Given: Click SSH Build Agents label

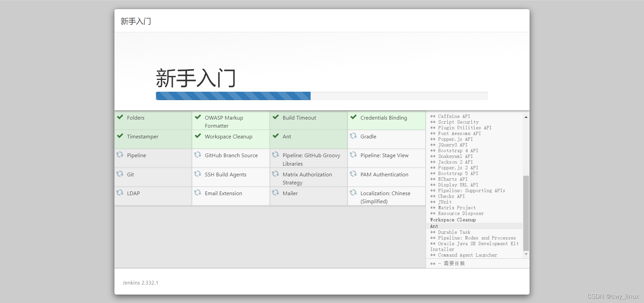Looking at the screenshot, I should pos(225,175).
